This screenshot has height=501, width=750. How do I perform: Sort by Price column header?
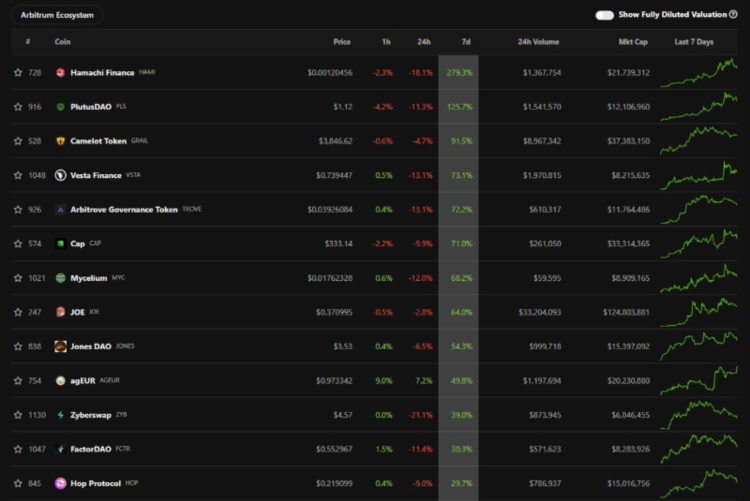[342, 42]
